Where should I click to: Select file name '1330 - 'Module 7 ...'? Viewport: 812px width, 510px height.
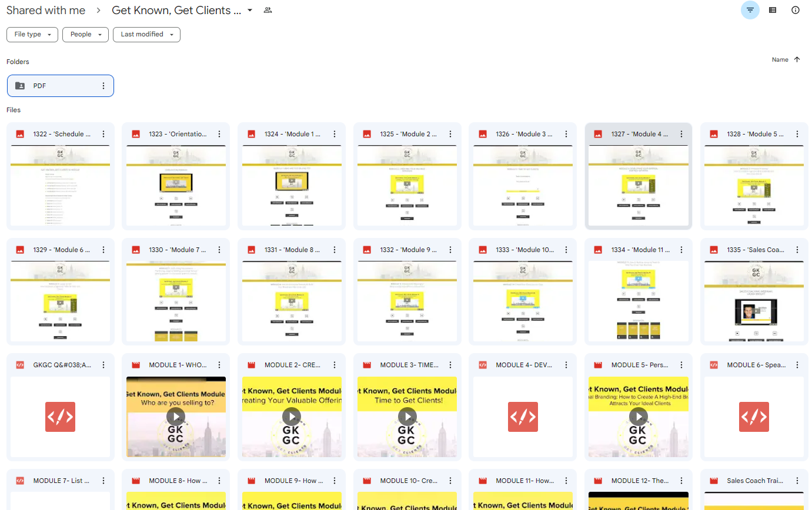178,250
